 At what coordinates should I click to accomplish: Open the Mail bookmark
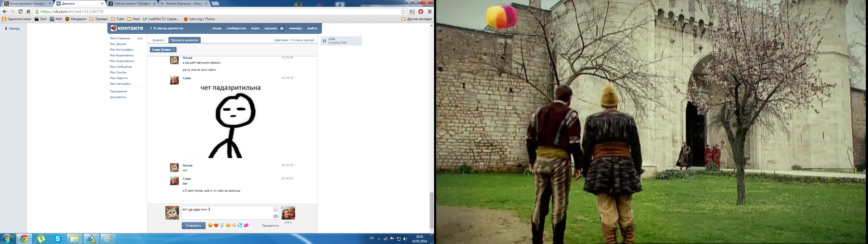click(56, 19)
